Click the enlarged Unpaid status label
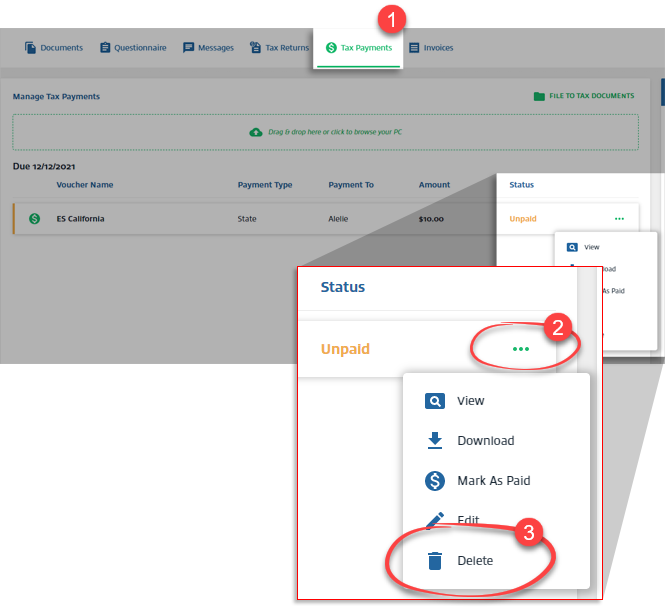This screenshot has height=610, width=665. point(345,349)
